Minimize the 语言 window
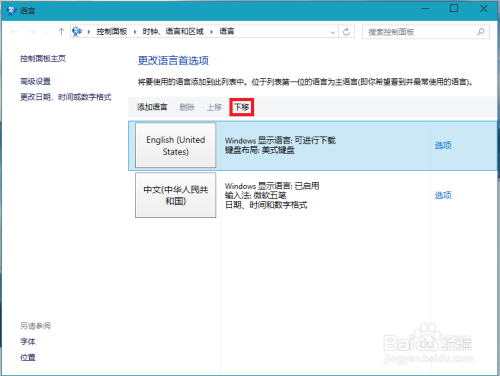Viewport: 500px width, 376px height. point(426,9)
